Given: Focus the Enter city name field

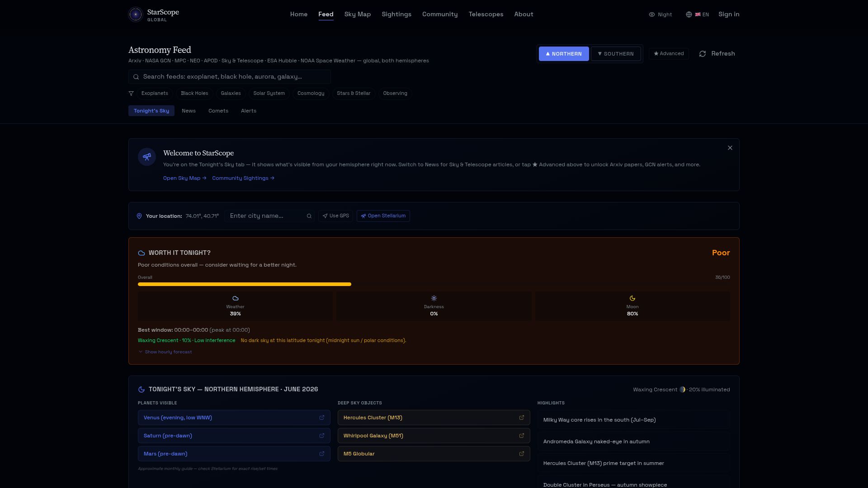Looking at the screenshot, I should (269, 216).
